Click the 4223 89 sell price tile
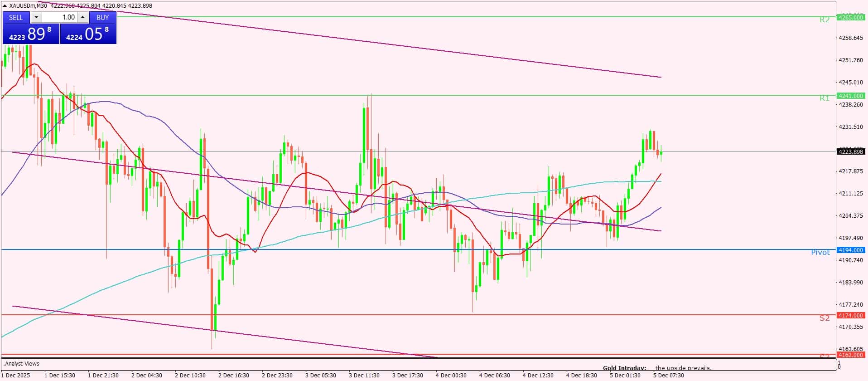The image size is (868, 381). click(x=31, y=34)
